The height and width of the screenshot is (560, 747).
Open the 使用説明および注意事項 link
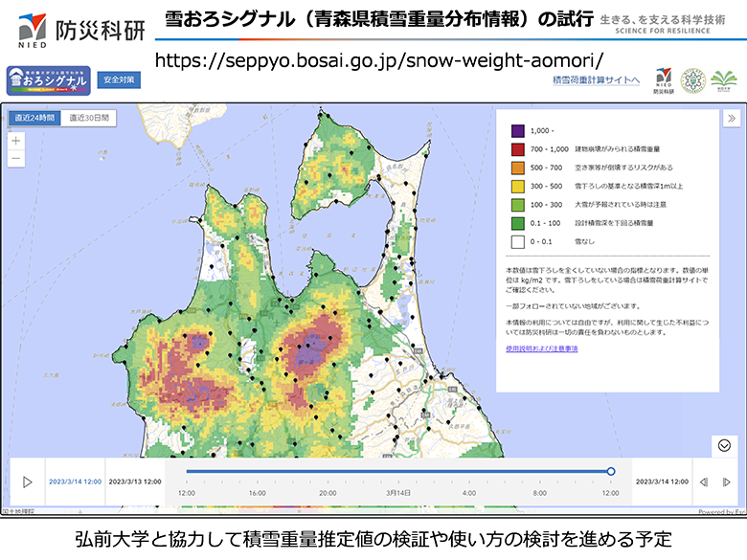coord(542,348)
